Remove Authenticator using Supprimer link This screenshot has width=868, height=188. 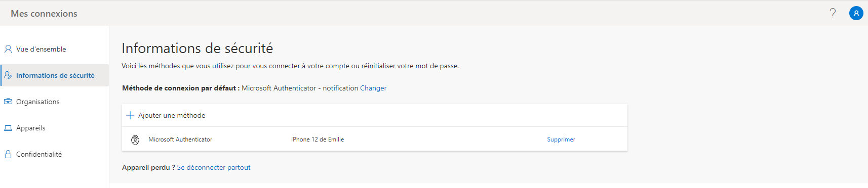pyautogui.click(x=561, y=139)
